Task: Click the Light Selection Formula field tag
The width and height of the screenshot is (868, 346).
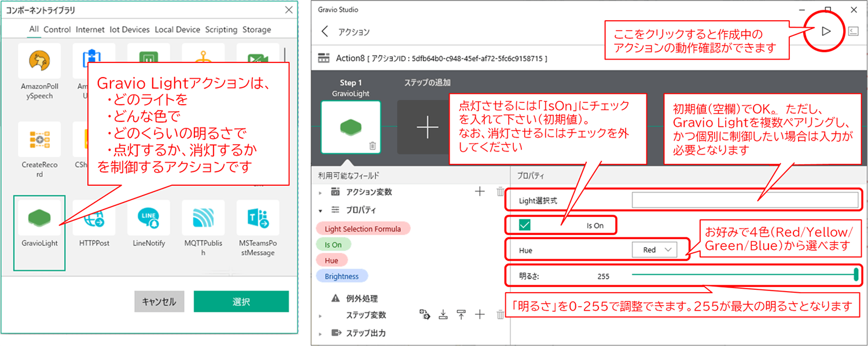Action: 363,229
